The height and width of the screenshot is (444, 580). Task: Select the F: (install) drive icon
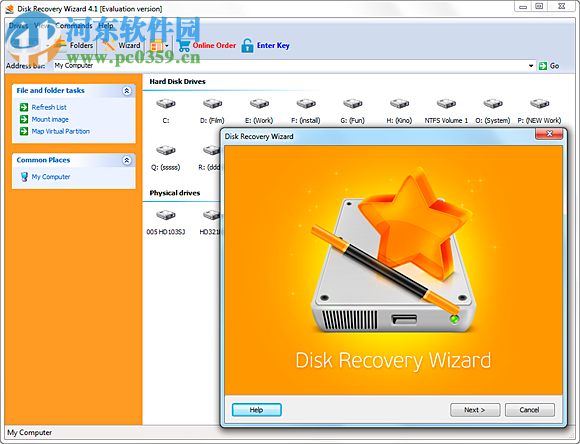click(306, 104)
